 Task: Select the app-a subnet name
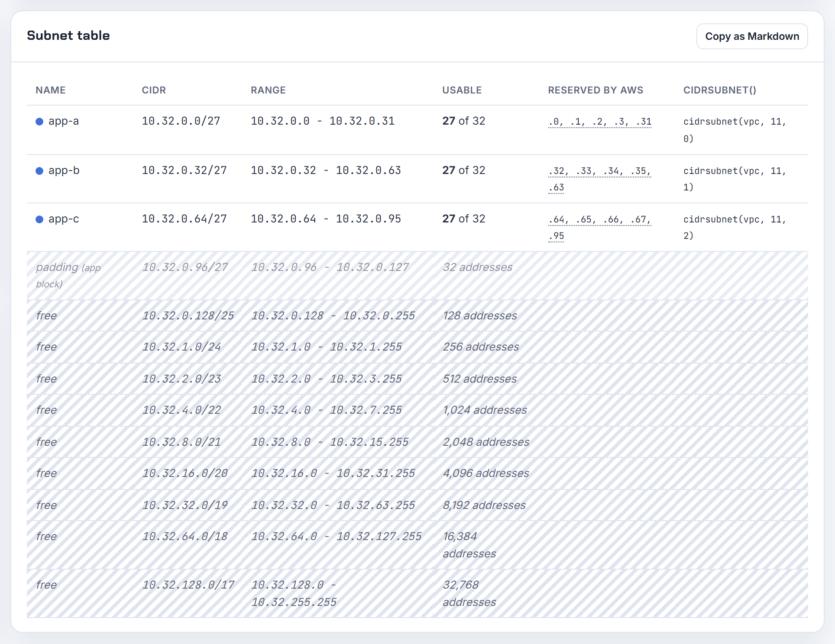(x=64, y=121)
